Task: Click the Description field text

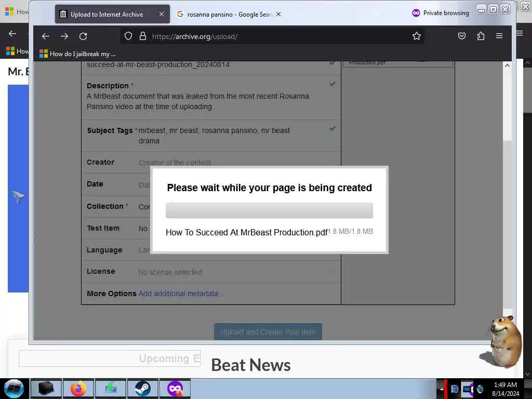Action: (x=198, y=101)
